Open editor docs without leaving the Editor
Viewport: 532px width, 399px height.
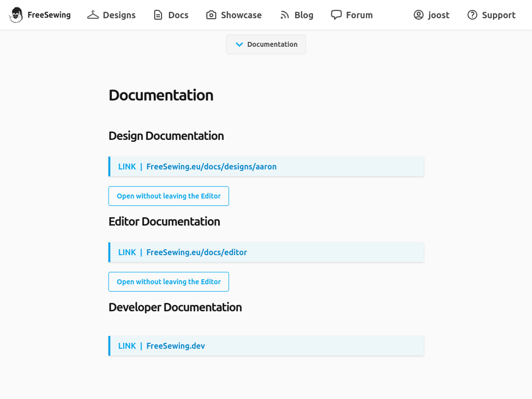tap(169, 282)
